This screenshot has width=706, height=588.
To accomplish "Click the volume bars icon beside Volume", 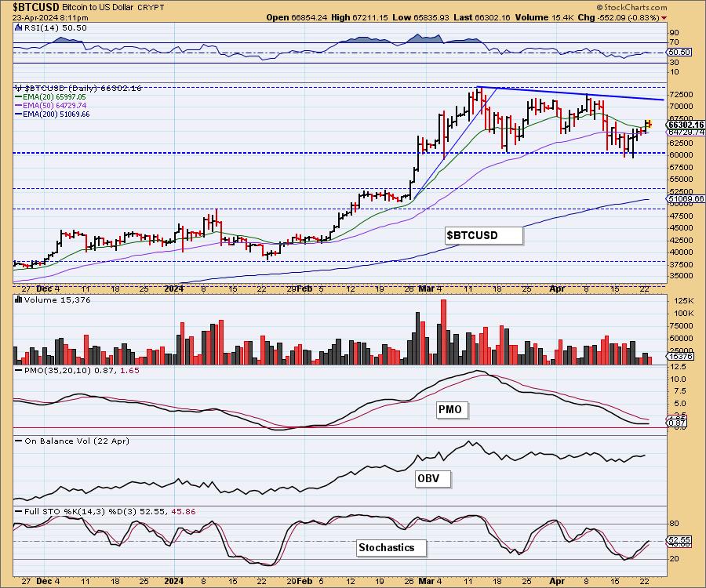I will click(x=19, y=299).
